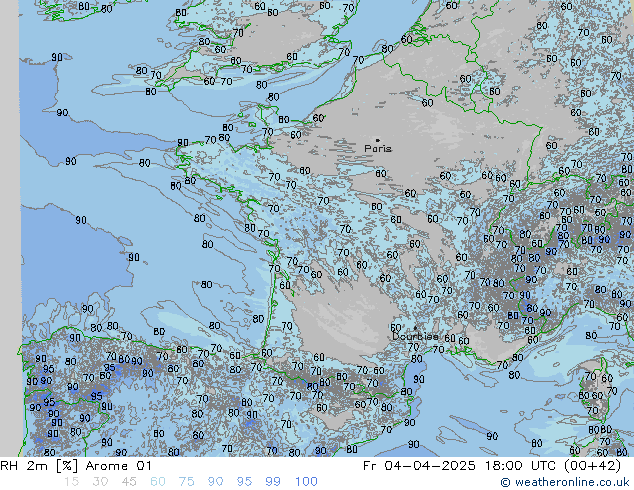The width and height of the screenshot is (634, 490).
Task: Select legend value 45
Action: pos(129,482)
